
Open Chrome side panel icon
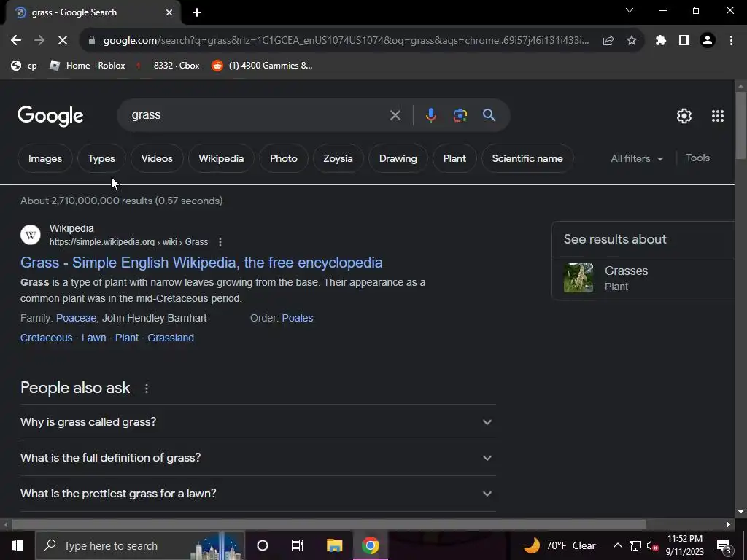coord(684,41)
